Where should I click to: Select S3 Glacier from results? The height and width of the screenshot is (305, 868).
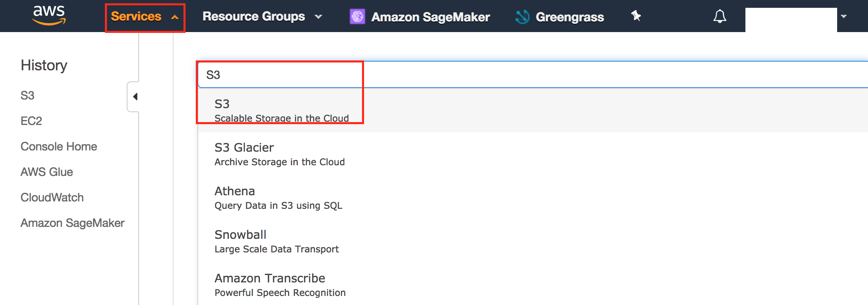click(x=280, y=154)
